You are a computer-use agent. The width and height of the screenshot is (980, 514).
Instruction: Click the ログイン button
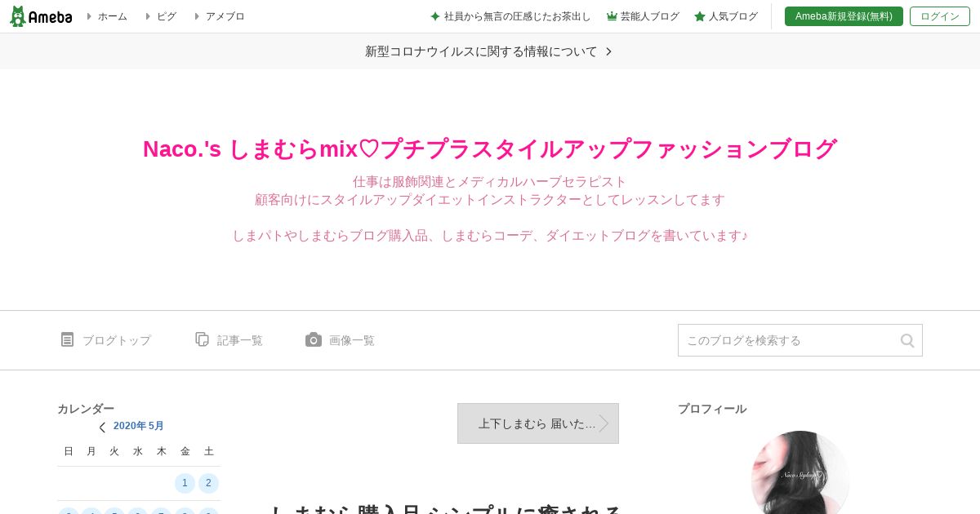pyautogui.click(x=940, y=16)
